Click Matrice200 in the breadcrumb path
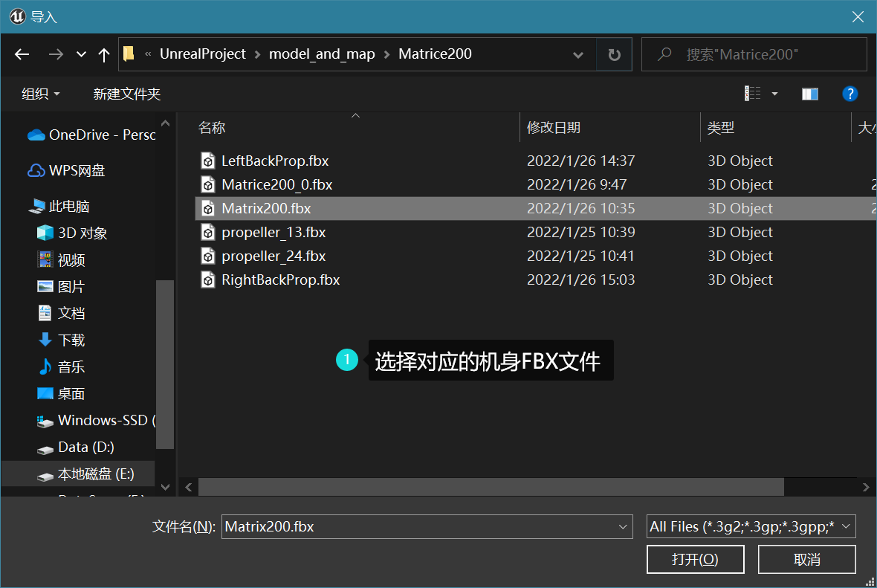877x588 pixels. [x=435, y=54]
